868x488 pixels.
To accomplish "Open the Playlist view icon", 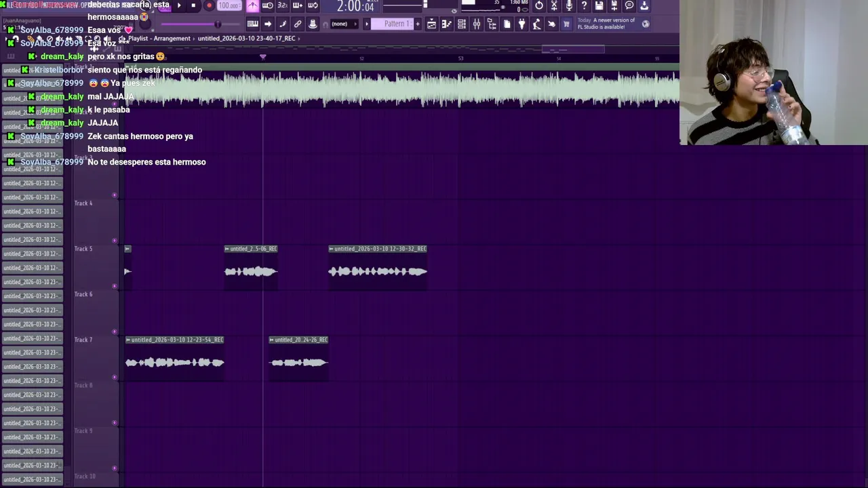I will point(431,24).
